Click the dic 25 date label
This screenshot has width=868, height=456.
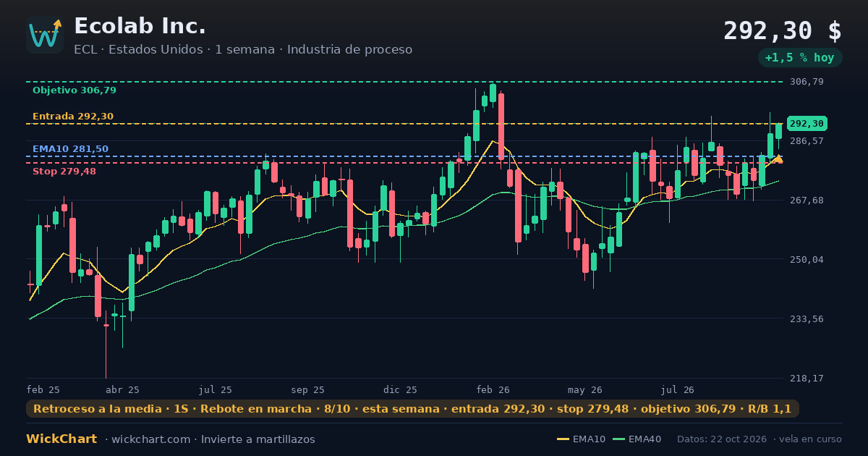tap(401, 390)
